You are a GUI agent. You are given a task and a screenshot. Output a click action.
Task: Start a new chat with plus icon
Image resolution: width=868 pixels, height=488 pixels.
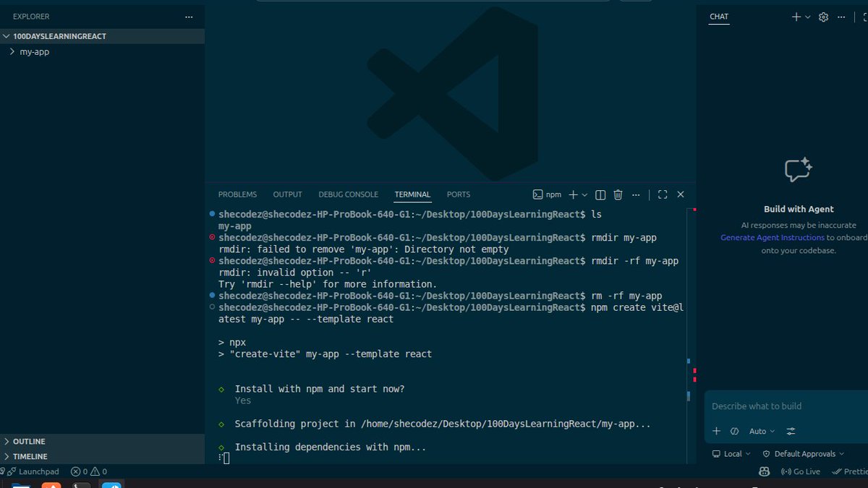pyautogui.click(x=796, y=17)
